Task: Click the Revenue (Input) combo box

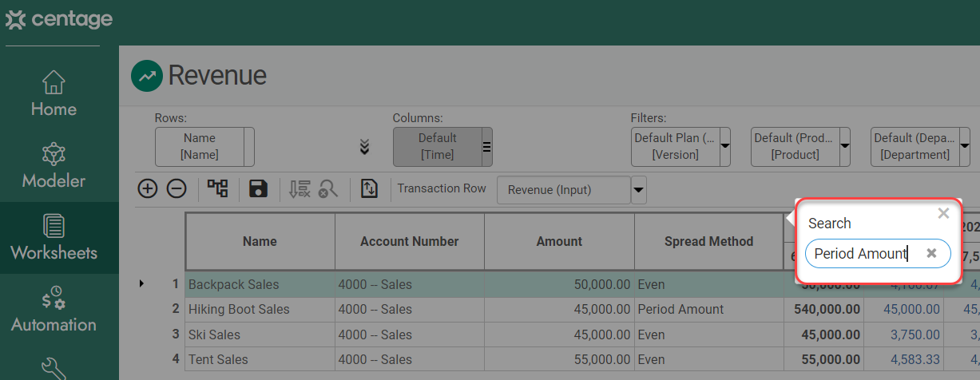Action: click(564, 190)
